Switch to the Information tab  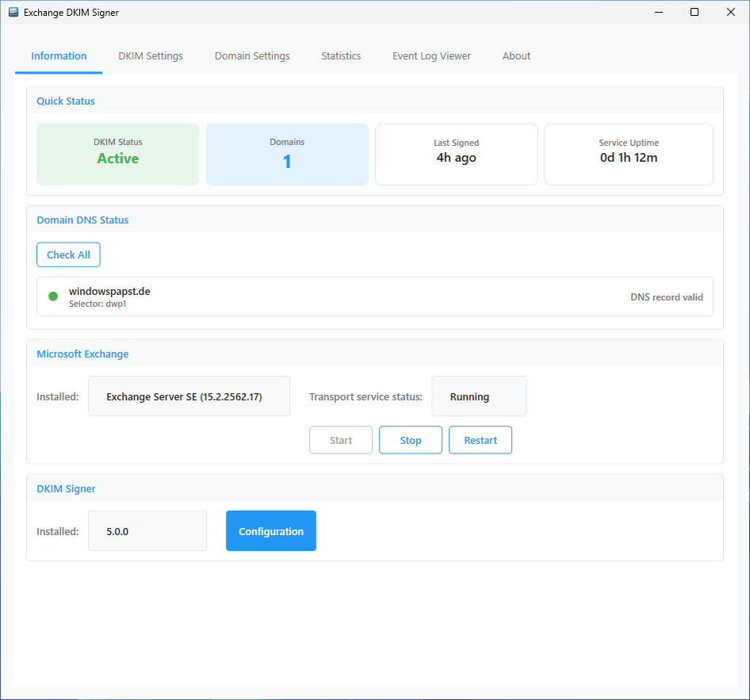click(x=59, y=56)
